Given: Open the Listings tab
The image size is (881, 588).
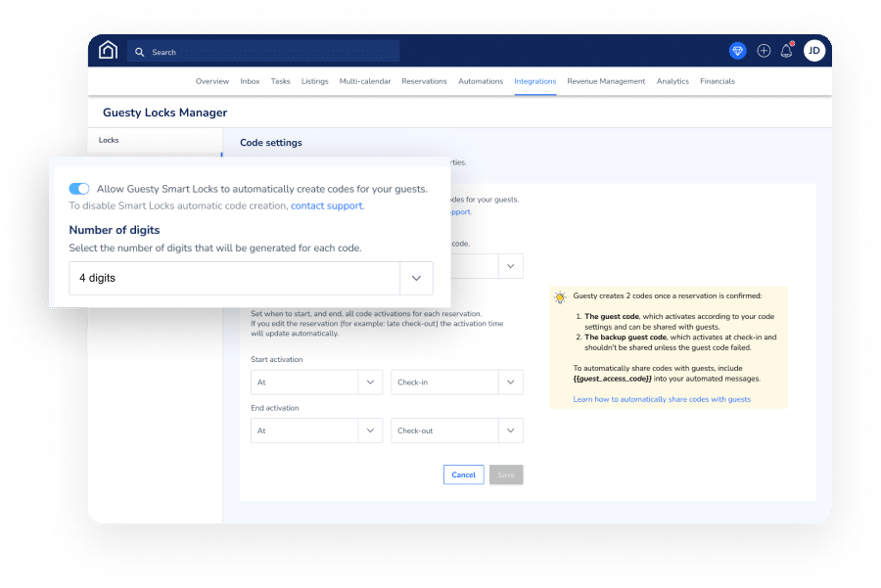Looking at the screenshot, I should point(314,81).
